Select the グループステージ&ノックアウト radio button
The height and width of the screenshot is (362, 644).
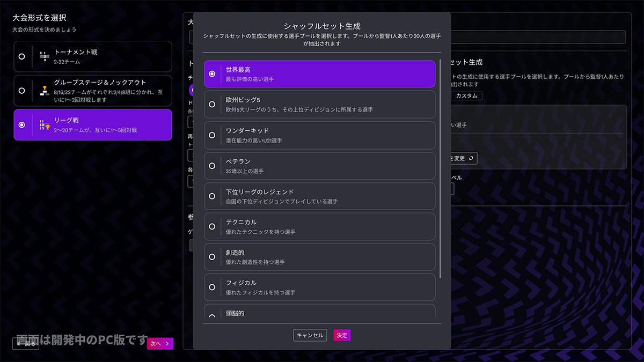point(21,91)
